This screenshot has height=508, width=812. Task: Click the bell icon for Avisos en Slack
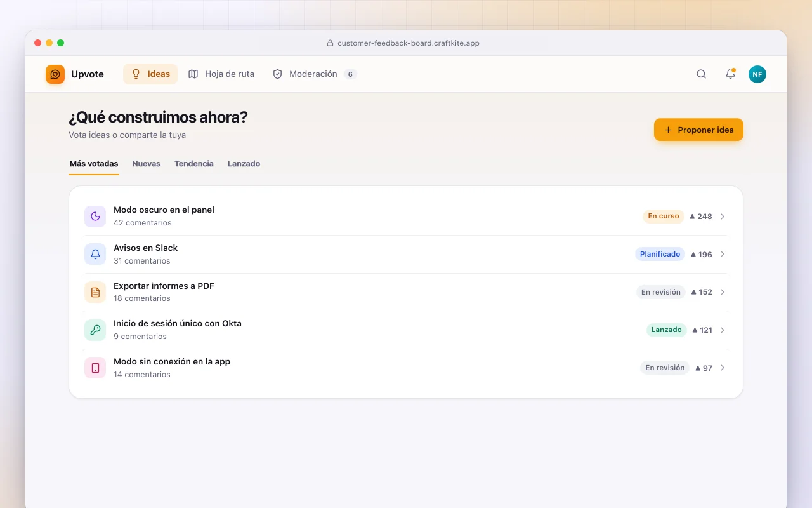(x=95, y=254)
